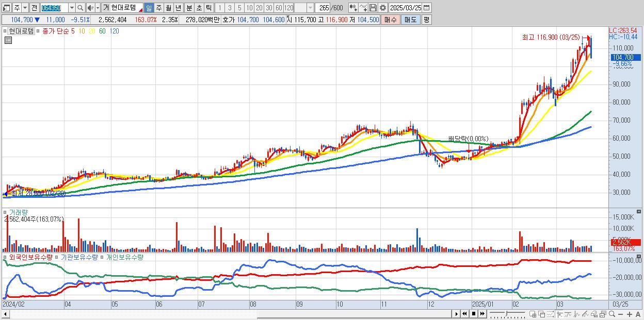Click the stock code input field 064350

pyautogui.click(x=54, y=8)
